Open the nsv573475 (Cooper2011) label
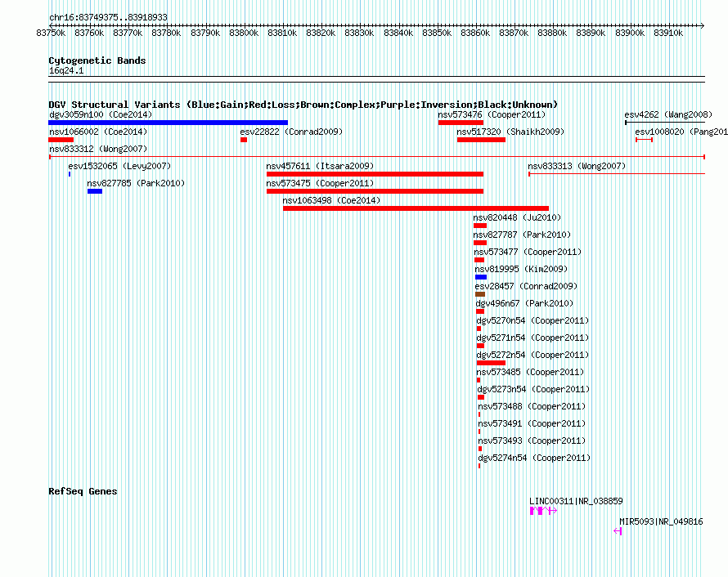Viewport: 728px width, 577px height. point(320,183)
